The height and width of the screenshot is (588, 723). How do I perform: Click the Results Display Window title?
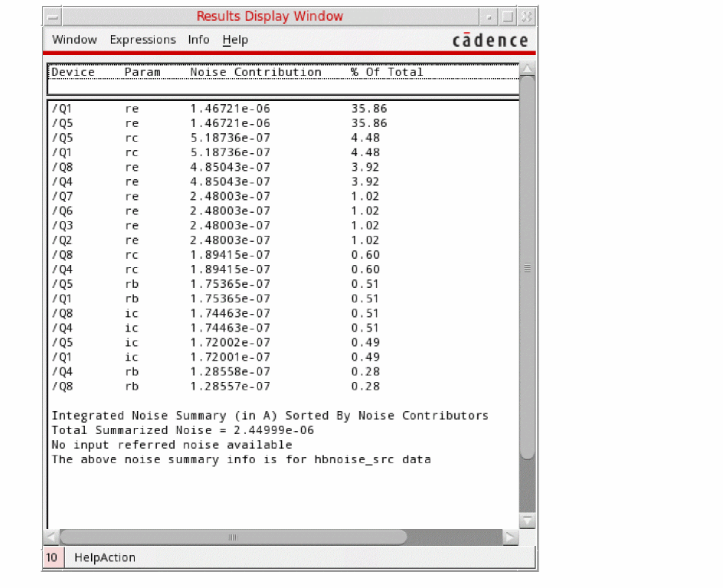[270, 16]
